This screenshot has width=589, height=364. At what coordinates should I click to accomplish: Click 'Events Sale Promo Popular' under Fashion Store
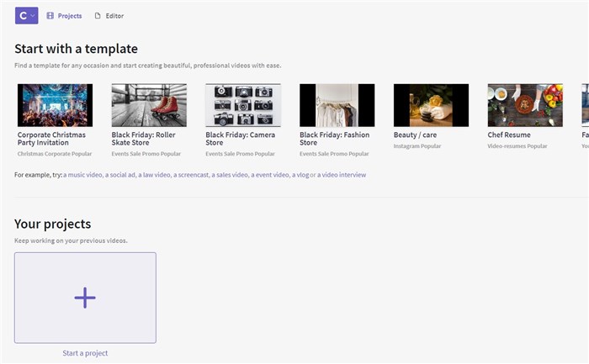pos(334,154)
